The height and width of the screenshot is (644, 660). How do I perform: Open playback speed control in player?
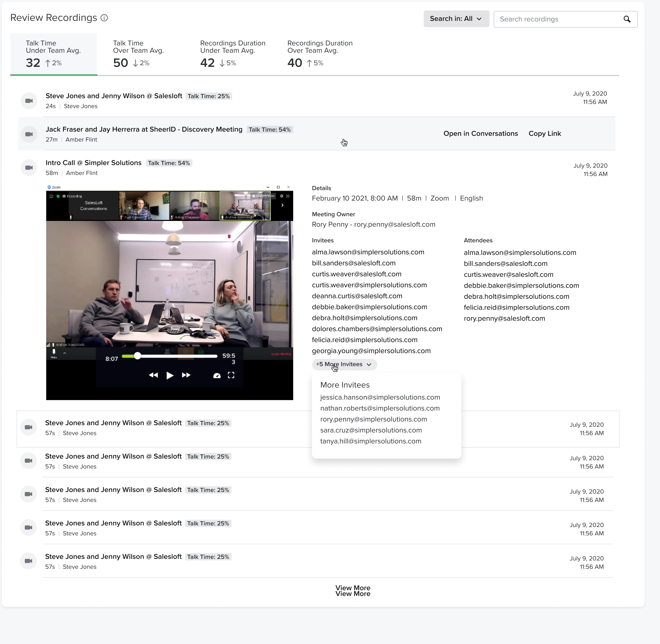(x=217, y=376)
